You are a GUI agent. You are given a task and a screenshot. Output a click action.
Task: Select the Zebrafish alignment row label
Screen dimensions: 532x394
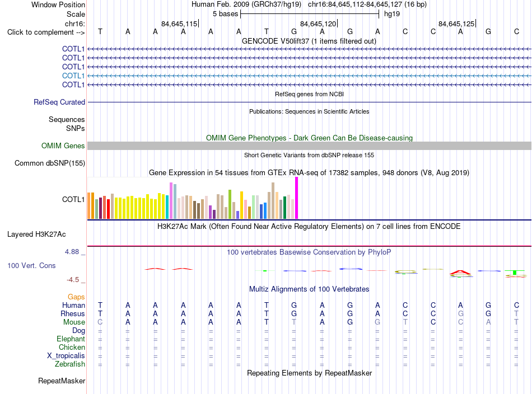point(70,364)
